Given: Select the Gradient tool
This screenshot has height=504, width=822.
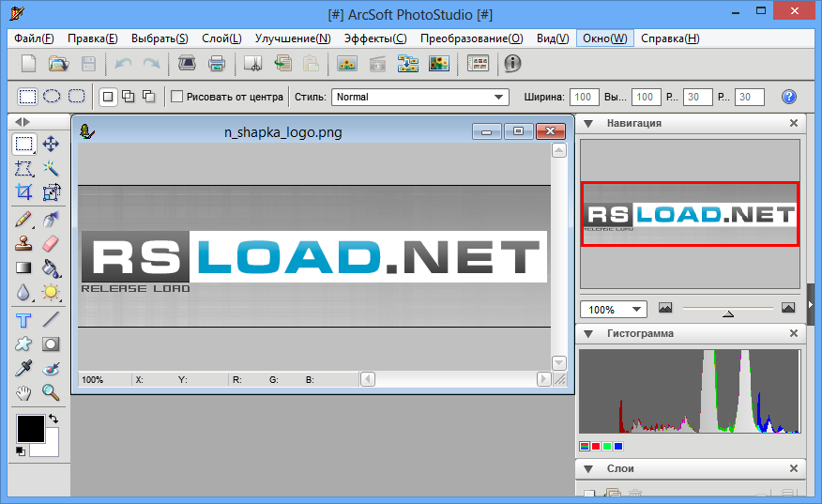Looking at the screenshot, I should pyautogui.click(x=23, y=268).
